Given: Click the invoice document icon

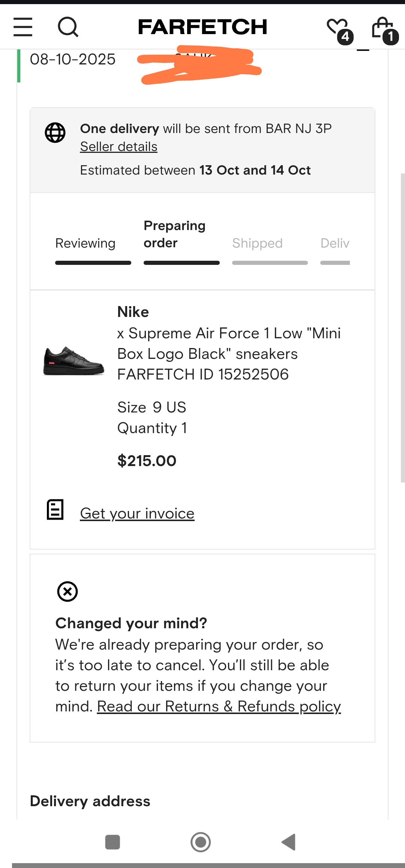Looking at the screenshot, I should 55,509.
